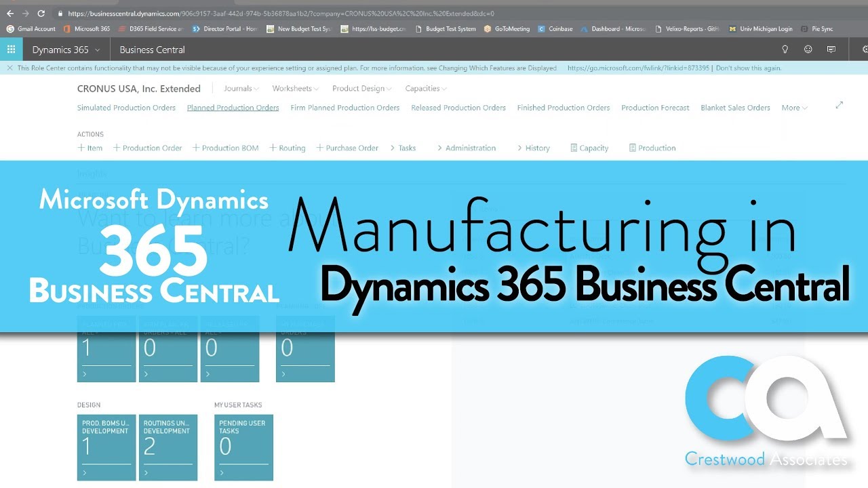Open the Budget Test System bookmark

coord(445,29)
